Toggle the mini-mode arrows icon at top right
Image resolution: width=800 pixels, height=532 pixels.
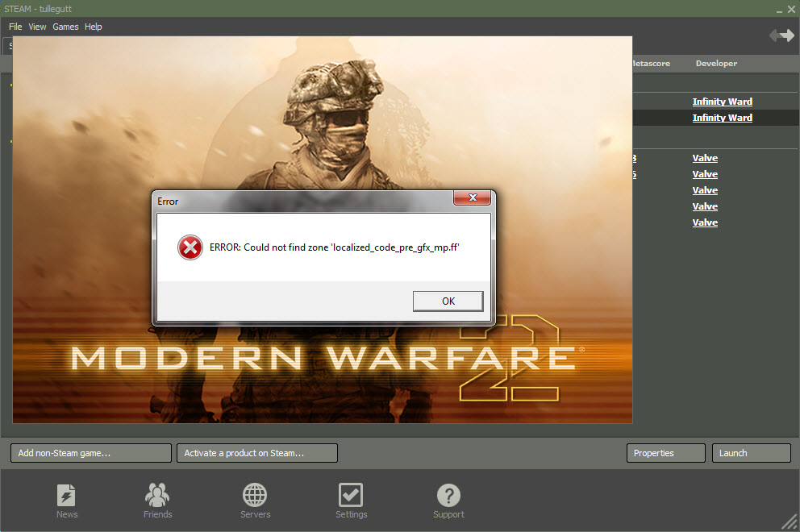coord(781,35)
